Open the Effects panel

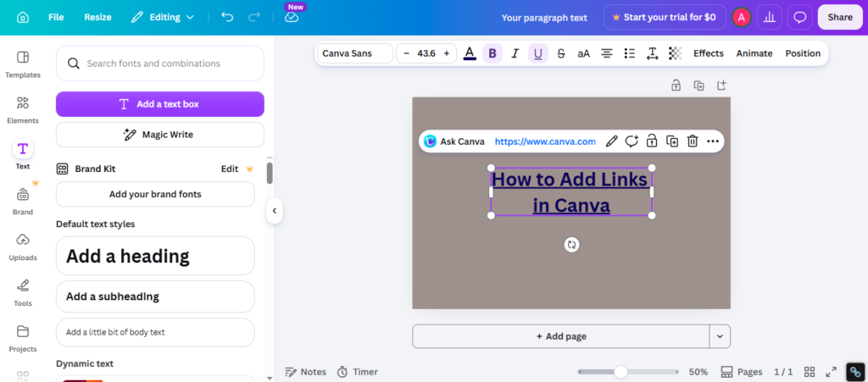[x=708, y=53]
